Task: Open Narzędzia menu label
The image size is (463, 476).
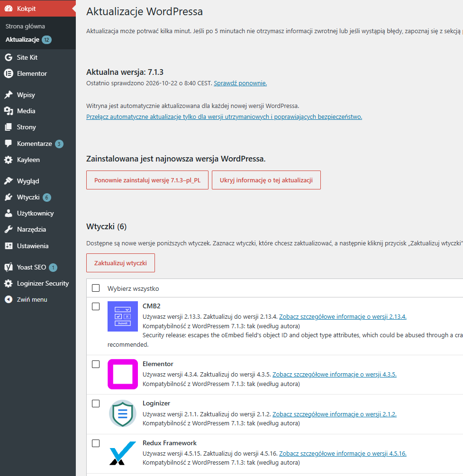Action: tap(32, 230)
